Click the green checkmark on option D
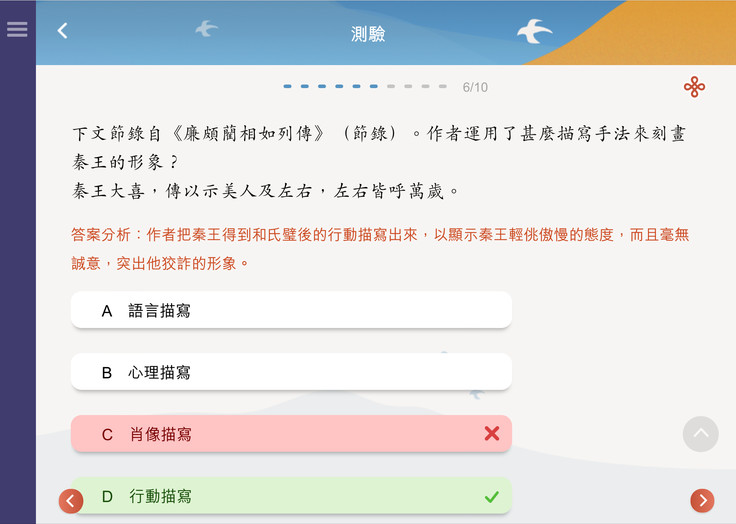 pos(491,496)
